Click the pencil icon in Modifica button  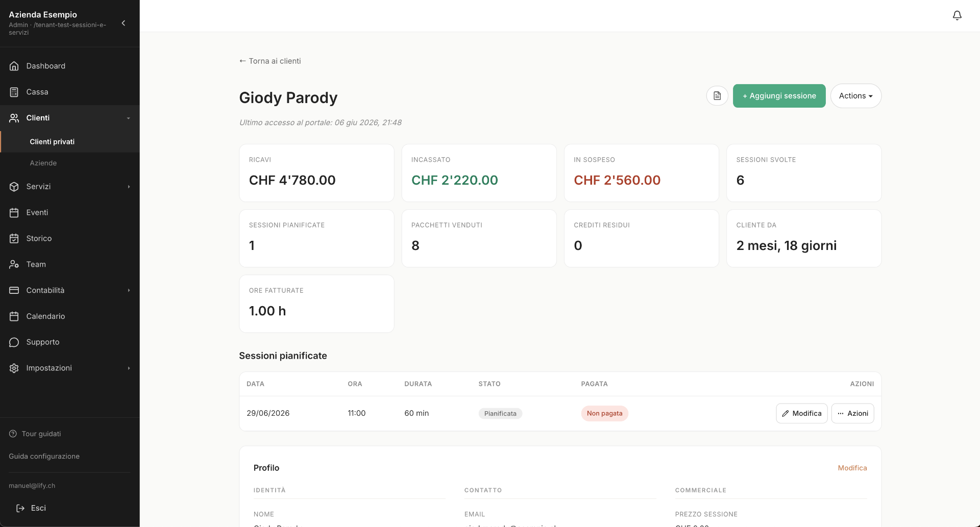click(x=786, y=414)
